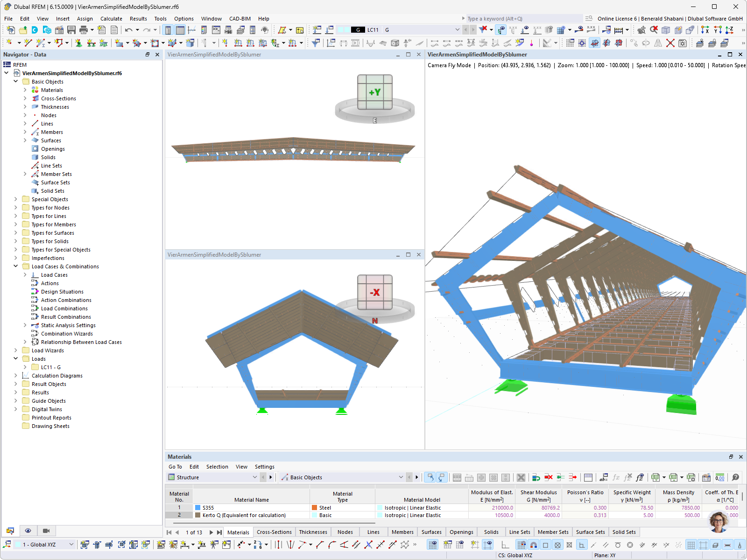This screenshot has width=747, height=560.
Task: Click the Navigator Data tab icon at bottom
Action: [10, 531]
